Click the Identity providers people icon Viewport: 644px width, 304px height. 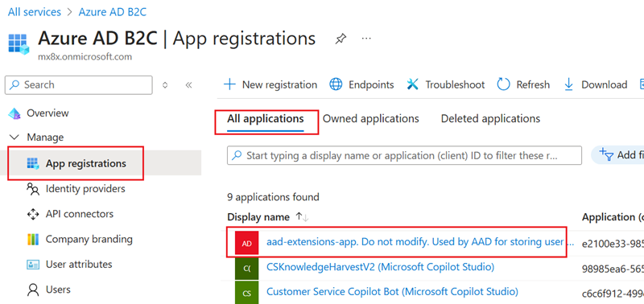click(x=33, y=189)
